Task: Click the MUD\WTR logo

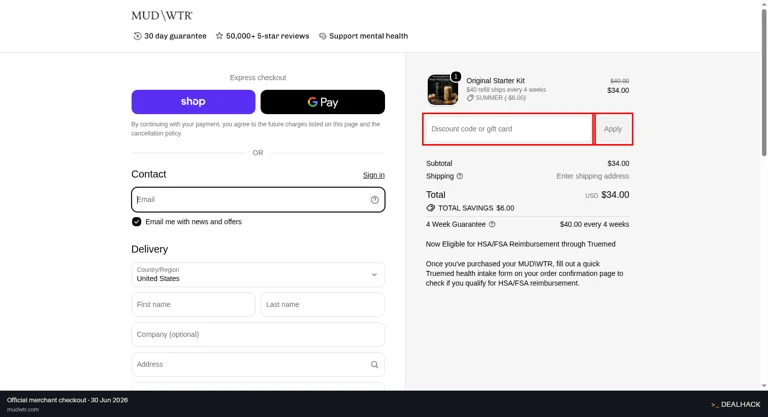Action: [x=162, y=16]
